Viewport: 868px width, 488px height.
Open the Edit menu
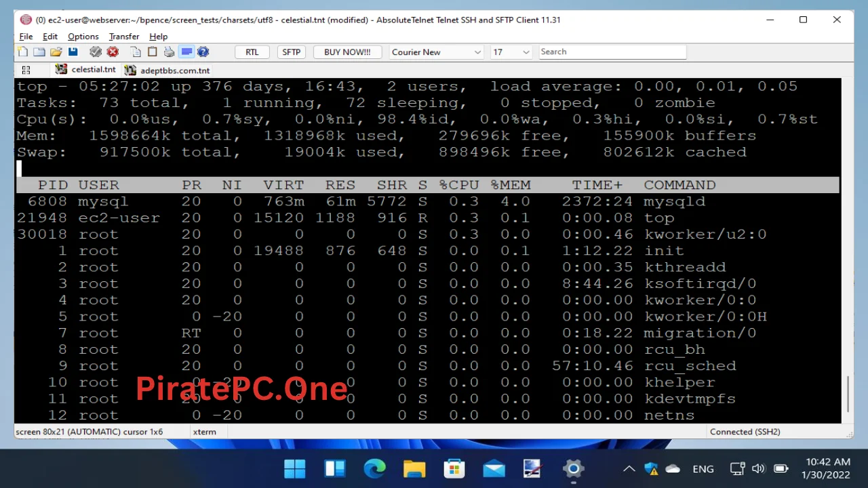(50, 37)
